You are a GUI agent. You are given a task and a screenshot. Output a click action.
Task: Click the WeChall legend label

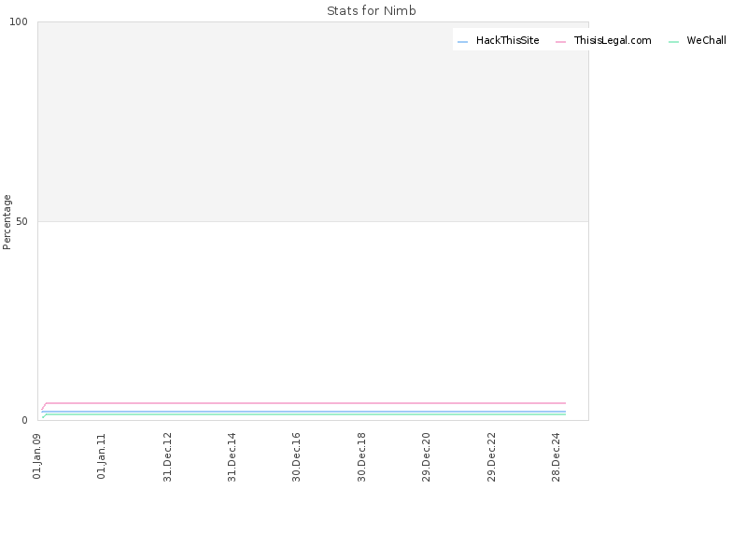[707, 40]
